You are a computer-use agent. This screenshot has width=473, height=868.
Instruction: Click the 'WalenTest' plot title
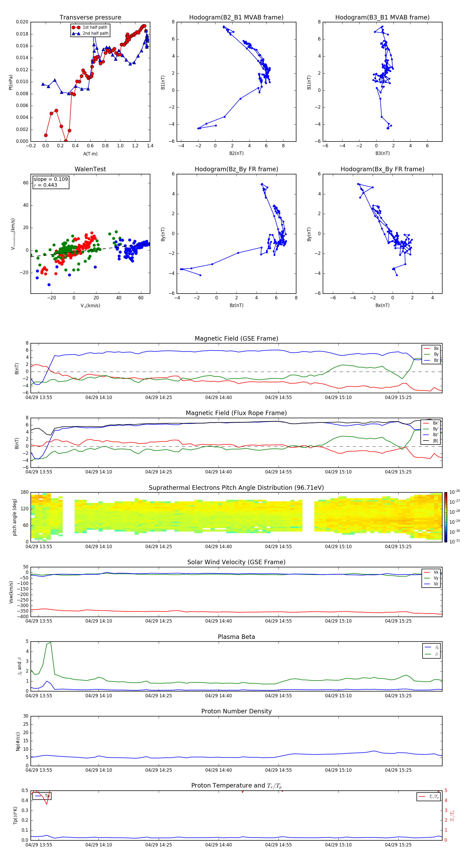pyautogui.click(x=90, y=169)
